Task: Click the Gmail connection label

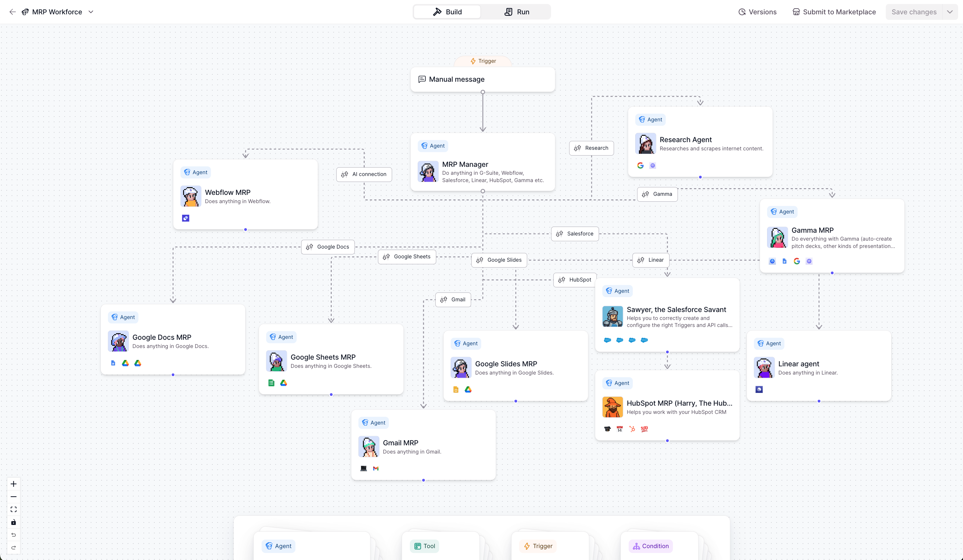Action: (x=453, y=300)
